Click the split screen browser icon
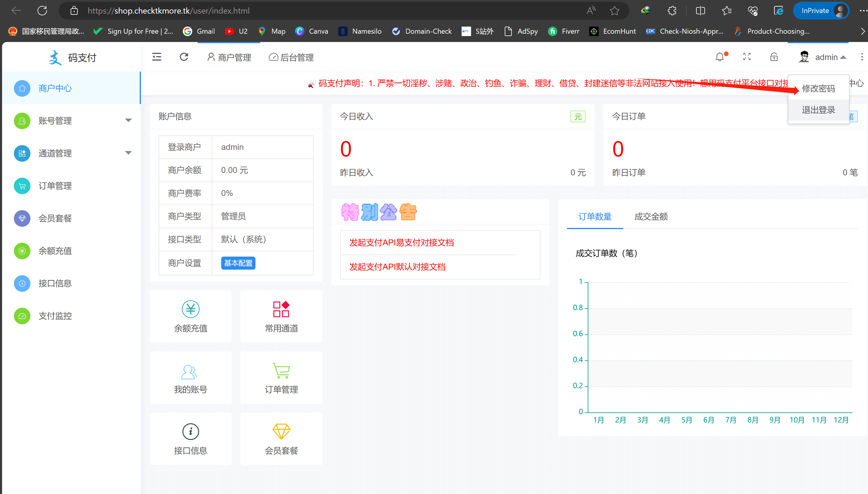This screenshot has height=494, width=868. point(700,11)
